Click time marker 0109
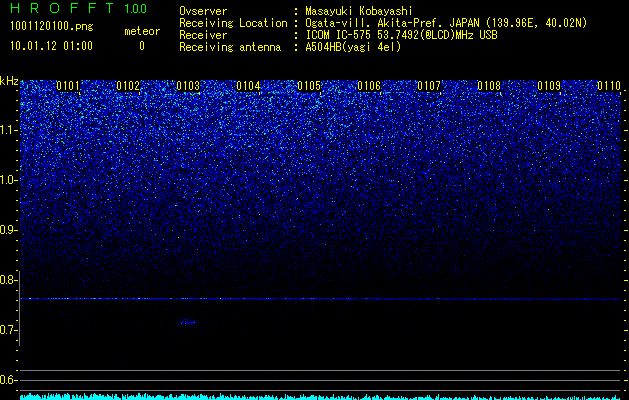Screen dimensions: 629x400 click(549, 86)
